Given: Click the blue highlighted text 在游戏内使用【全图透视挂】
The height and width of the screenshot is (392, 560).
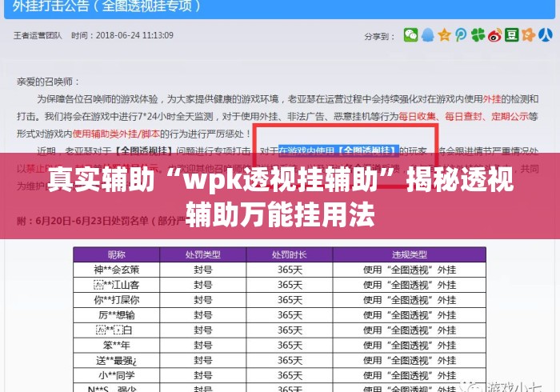Looking at the screenshot, I should click(x=338, y=150).
